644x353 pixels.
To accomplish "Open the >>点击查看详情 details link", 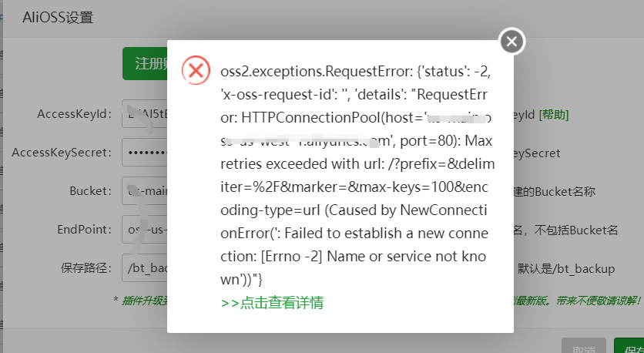I will (272, 303).
